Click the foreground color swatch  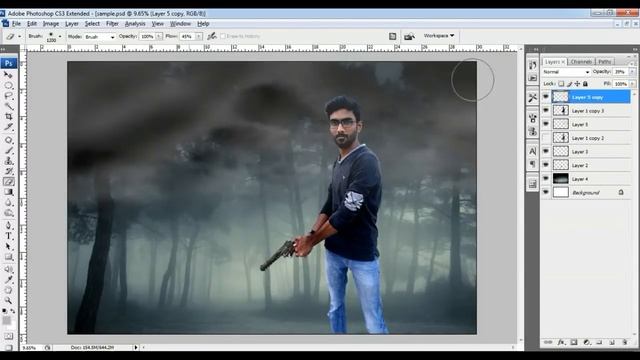[7, 321]
